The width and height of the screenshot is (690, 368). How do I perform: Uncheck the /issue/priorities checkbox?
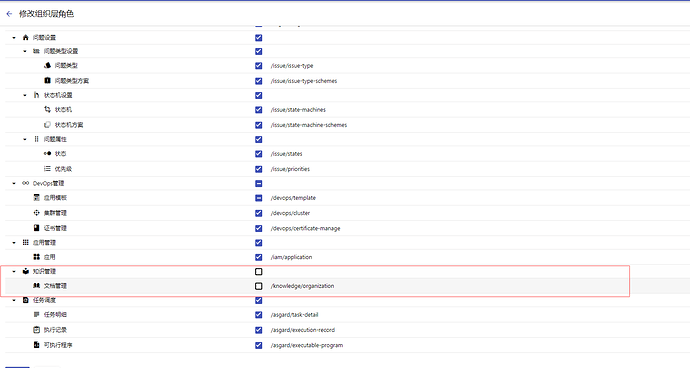tap(259, 169)
